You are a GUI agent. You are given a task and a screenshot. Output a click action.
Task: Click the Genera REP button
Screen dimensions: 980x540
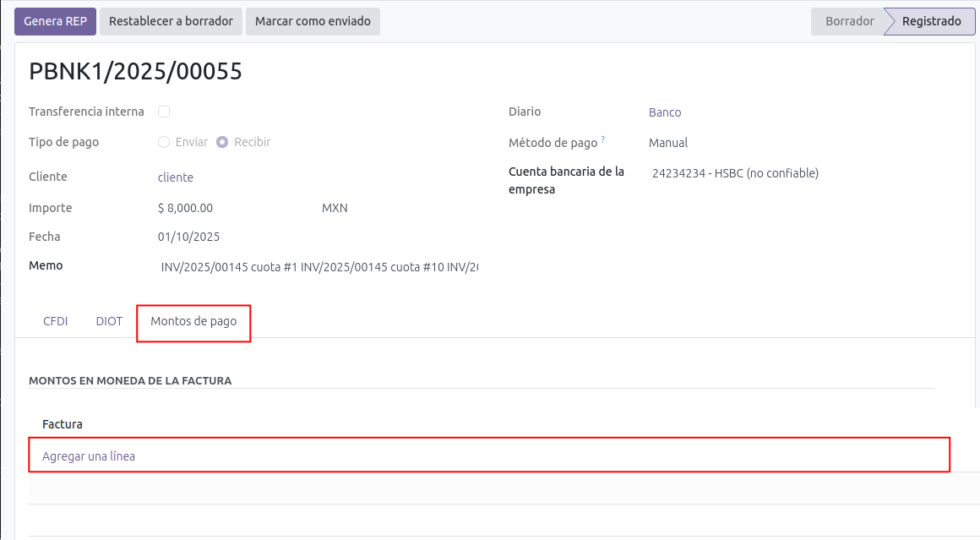tap(55, 21)
